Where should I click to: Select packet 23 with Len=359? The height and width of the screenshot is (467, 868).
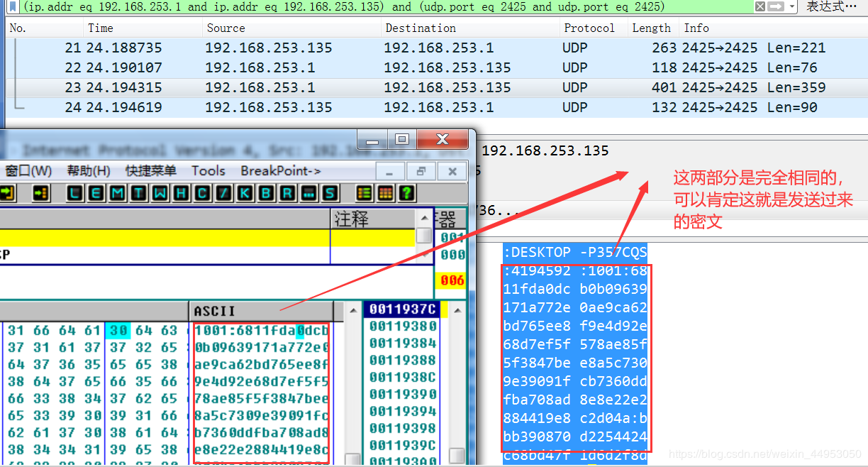pos(437,88)
